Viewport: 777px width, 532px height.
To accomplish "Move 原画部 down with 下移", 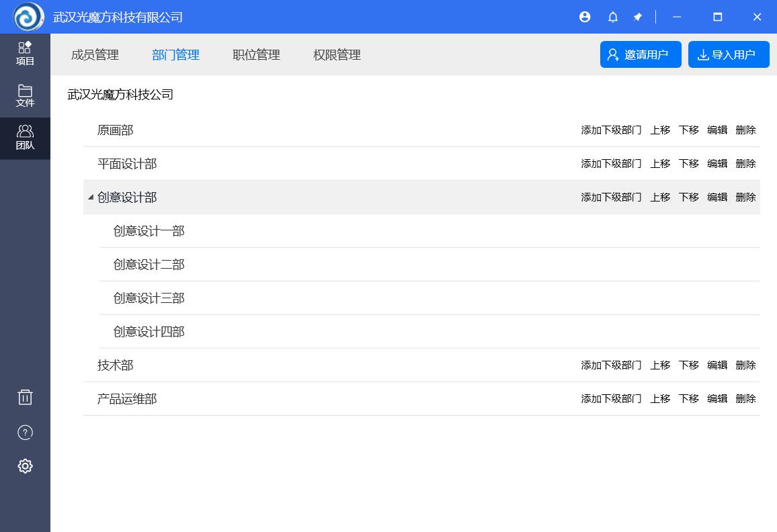I will pos(689,130).
